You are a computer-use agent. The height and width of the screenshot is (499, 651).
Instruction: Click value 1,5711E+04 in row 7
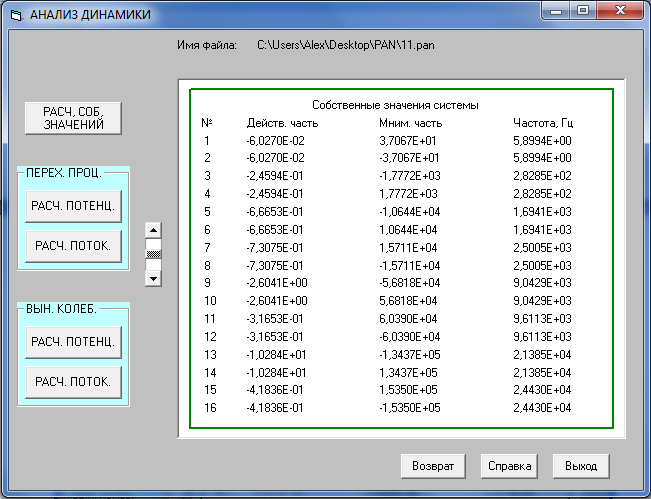[x=408, y=247]
